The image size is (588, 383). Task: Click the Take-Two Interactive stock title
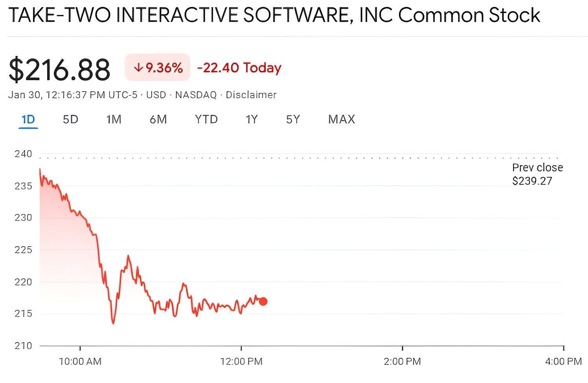[274, 15]
